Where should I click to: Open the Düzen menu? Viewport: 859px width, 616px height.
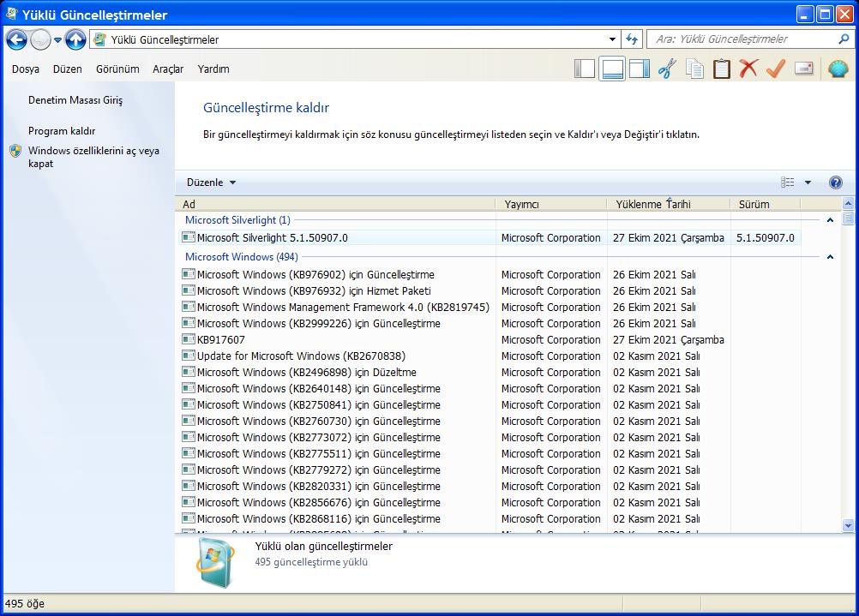pyautogui.click(x=68, y=69)
